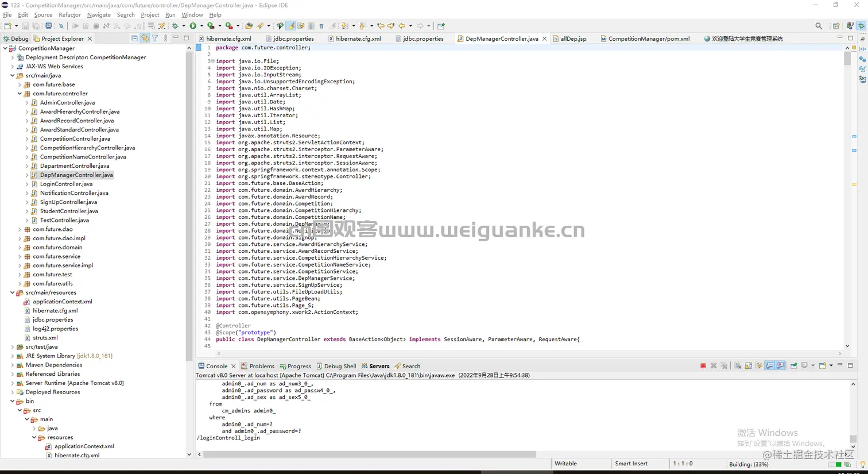Switch to the Debug Shell tab
The image size is (868, 474).
tap(336, 366)
